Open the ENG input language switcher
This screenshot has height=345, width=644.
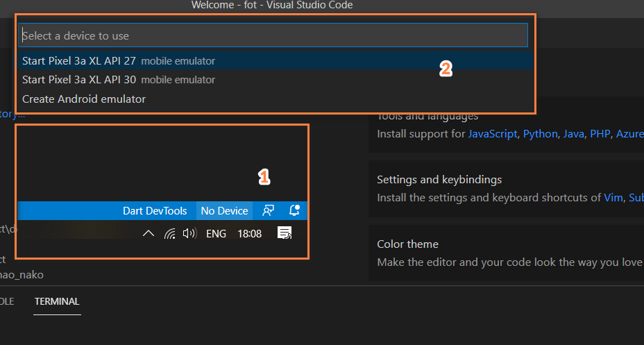216,234
